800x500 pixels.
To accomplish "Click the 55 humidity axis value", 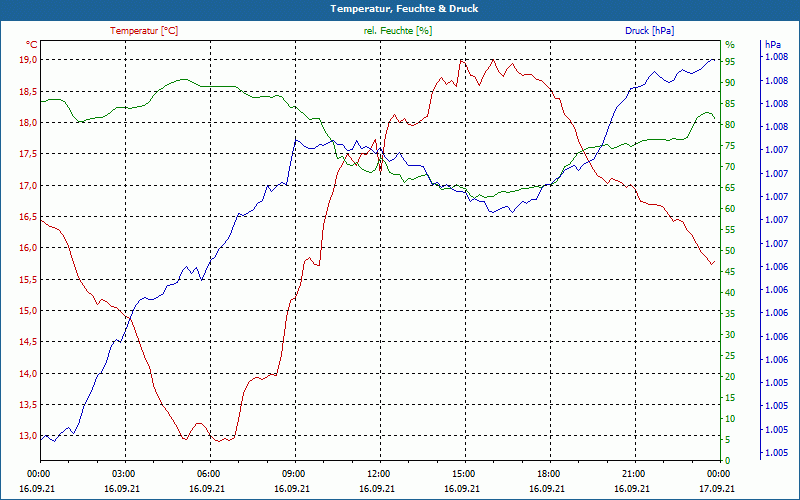I will 730,230.
